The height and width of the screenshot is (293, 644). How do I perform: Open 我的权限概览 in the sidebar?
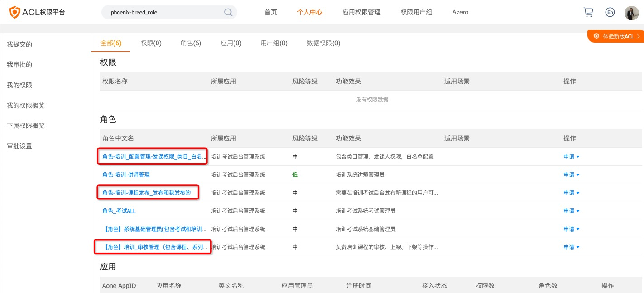26,105
